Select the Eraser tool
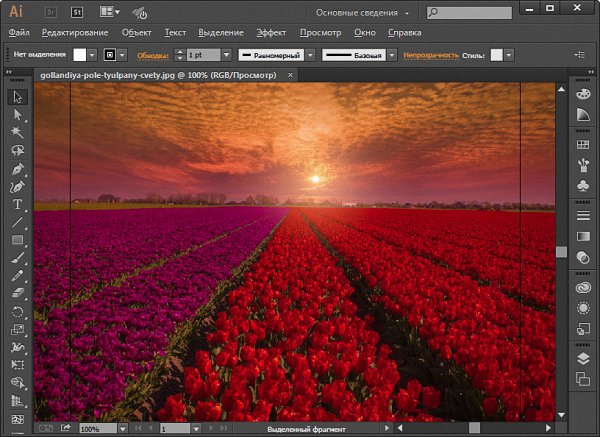This screenshot has width=600, height=437. coord(17,293)
